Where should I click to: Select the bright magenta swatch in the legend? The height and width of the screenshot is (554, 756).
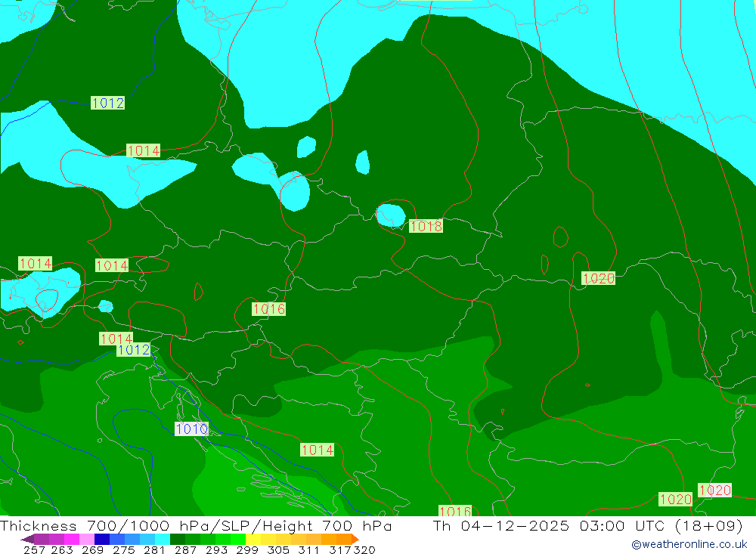click(x=72, y=539)
